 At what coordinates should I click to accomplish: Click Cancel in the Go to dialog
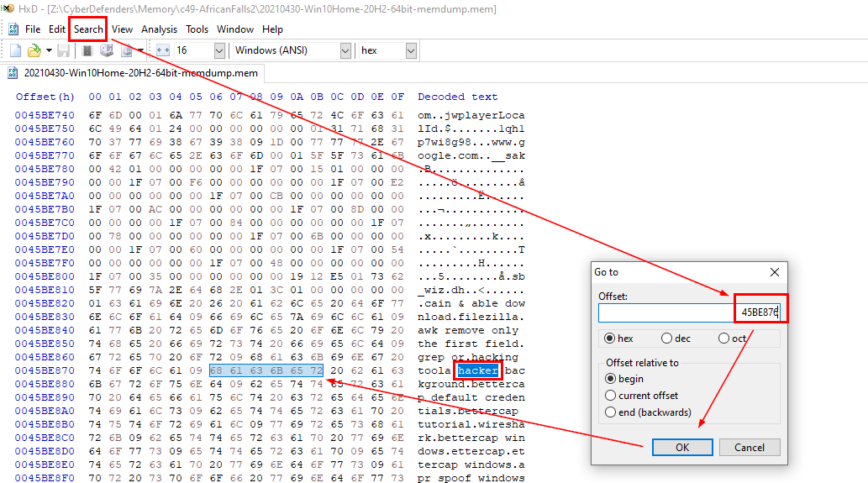point(750,447)
